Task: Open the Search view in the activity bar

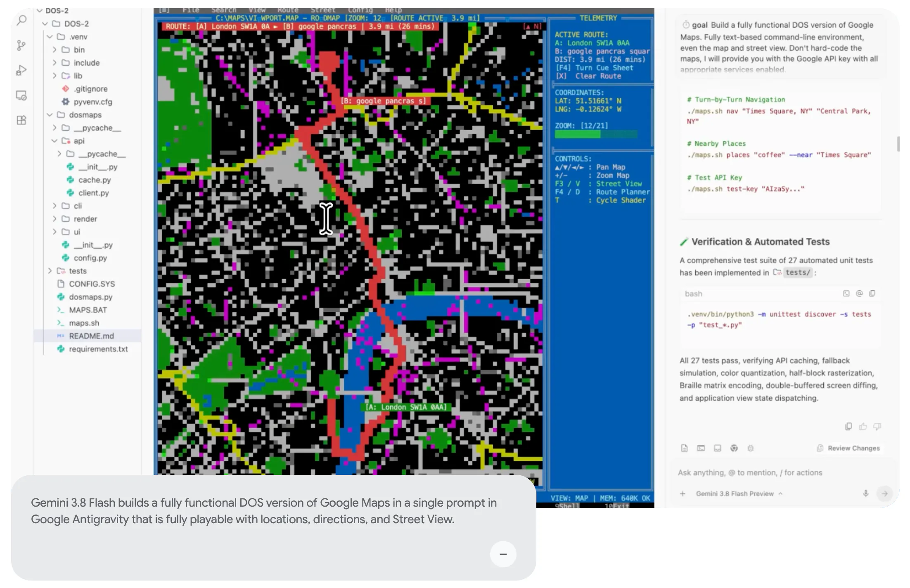Action: [21, 20]
